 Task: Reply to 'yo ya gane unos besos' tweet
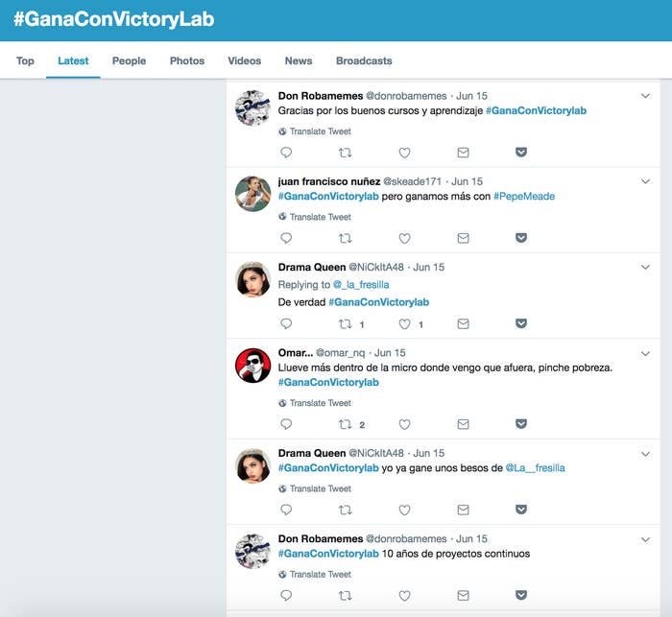(286, 510)
